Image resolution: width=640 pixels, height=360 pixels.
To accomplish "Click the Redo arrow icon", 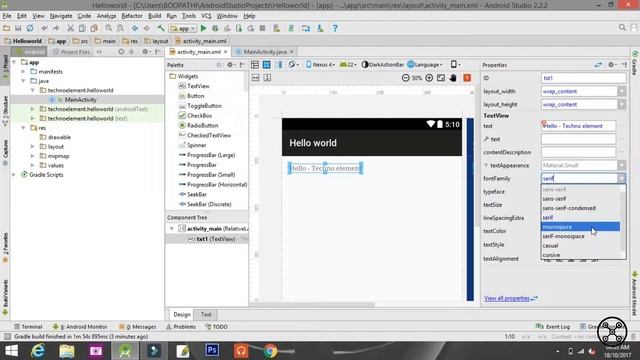I will pos(56,28).
